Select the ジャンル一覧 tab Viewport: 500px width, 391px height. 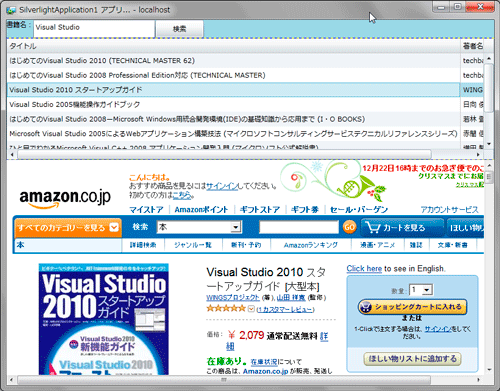click(193, 245)
